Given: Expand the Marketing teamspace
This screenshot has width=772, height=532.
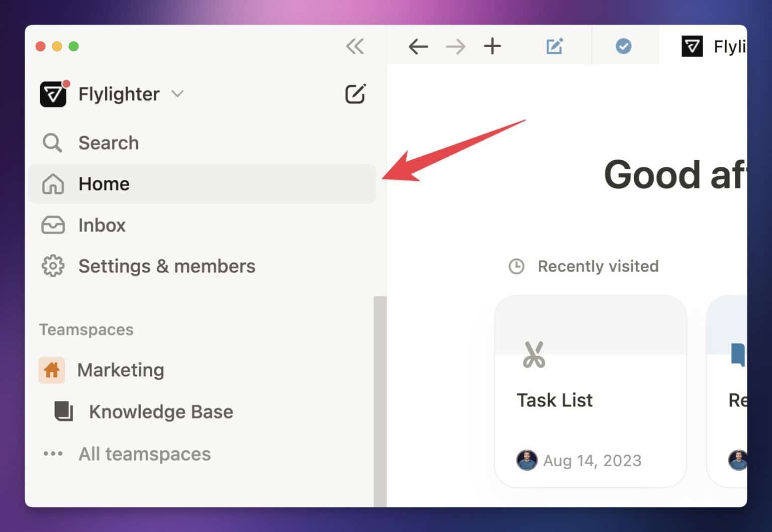Looking at the screenshot, I should (x=120, y=370).
